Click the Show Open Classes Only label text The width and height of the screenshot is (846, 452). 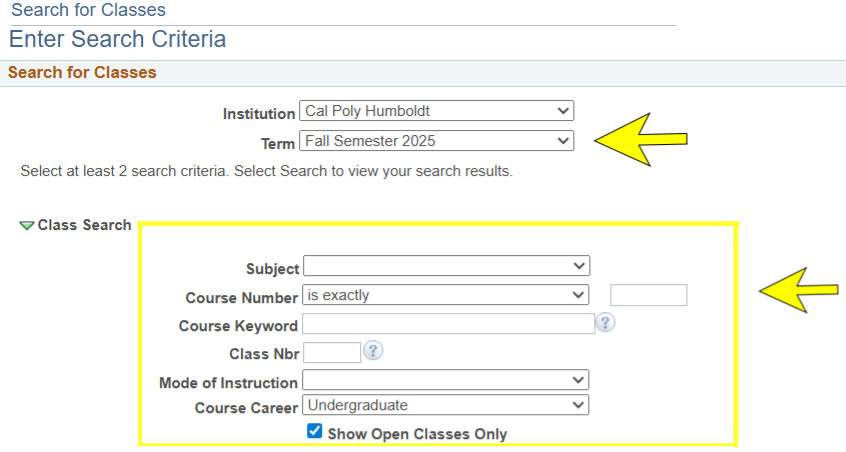coord(417,434)
